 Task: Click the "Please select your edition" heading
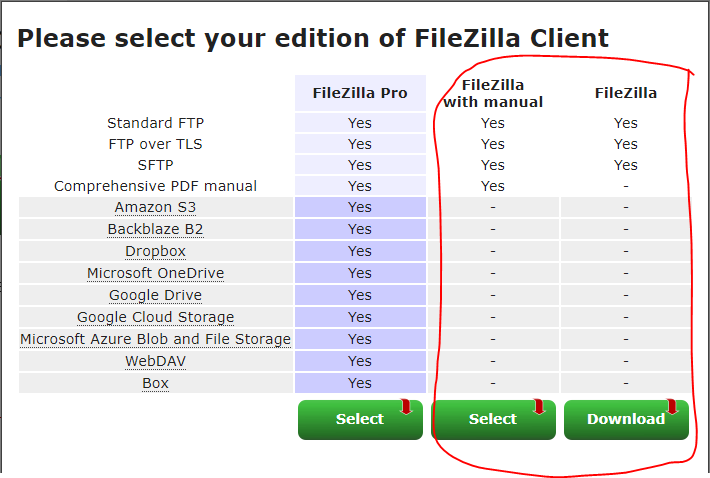click(313, 39)
